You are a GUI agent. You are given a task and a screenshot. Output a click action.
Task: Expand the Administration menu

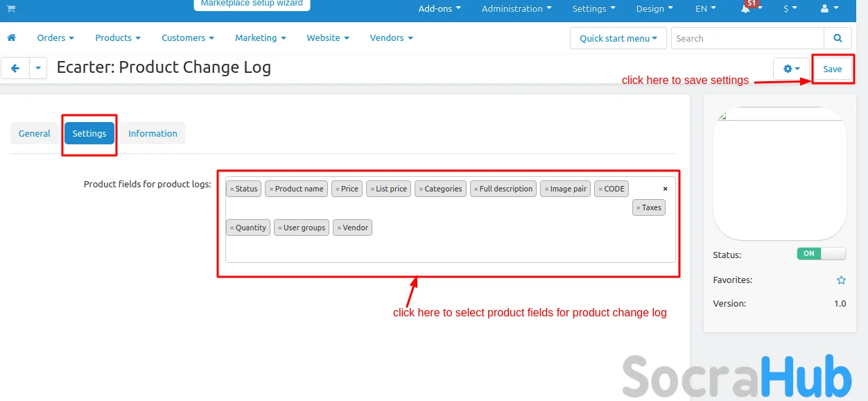(517, 8)
